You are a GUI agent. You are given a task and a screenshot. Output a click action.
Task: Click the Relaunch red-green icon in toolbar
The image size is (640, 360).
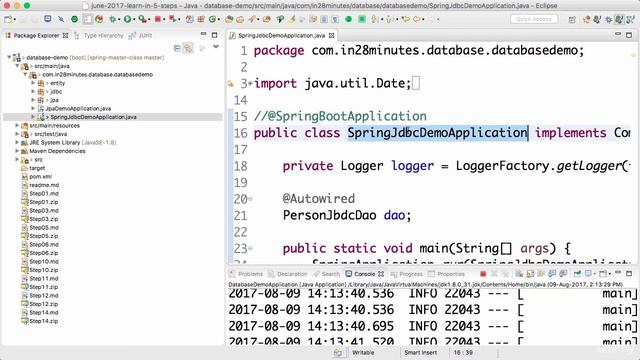tap(173, 19)
